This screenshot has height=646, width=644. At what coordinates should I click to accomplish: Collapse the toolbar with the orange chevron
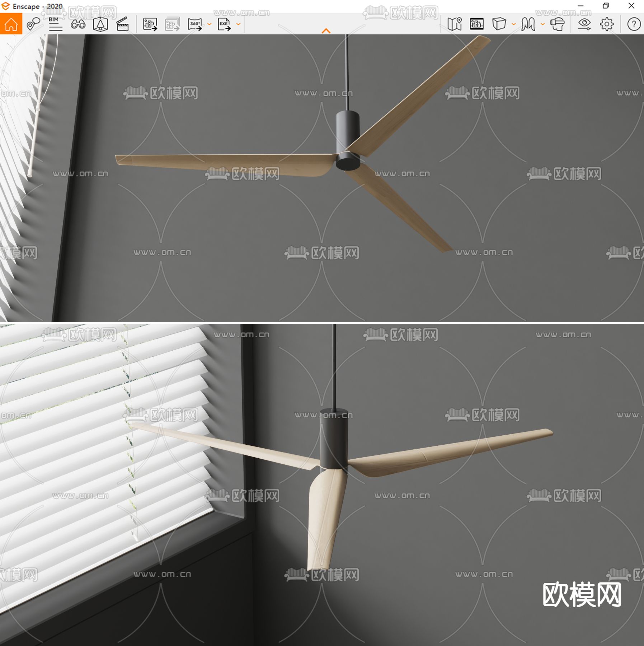pos(326,31)
